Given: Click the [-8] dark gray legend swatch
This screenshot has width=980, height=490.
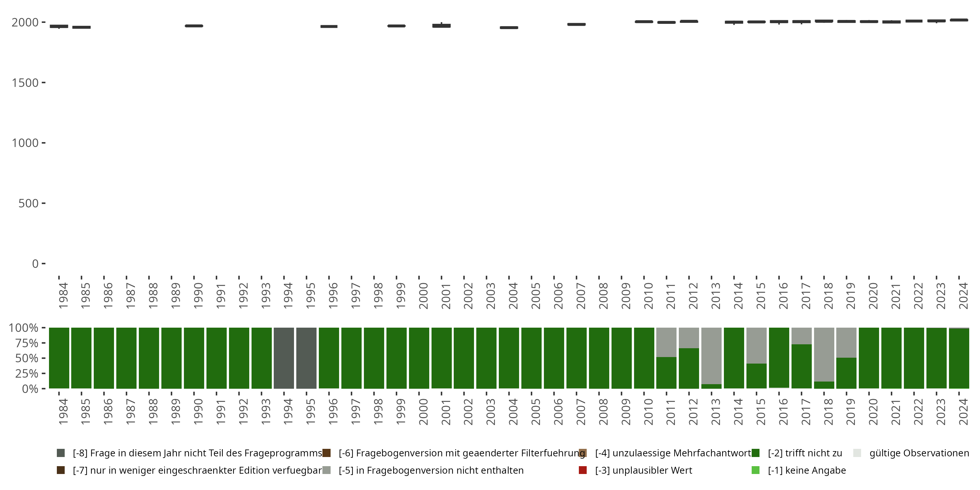Looking at the screenshot, I should pos(60,453).
